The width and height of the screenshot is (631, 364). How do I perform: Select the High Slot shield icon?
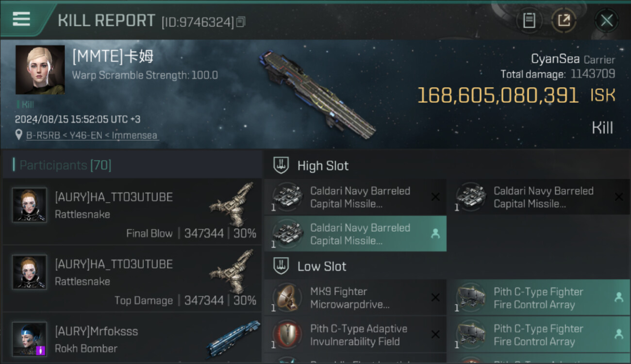[282, 165]
